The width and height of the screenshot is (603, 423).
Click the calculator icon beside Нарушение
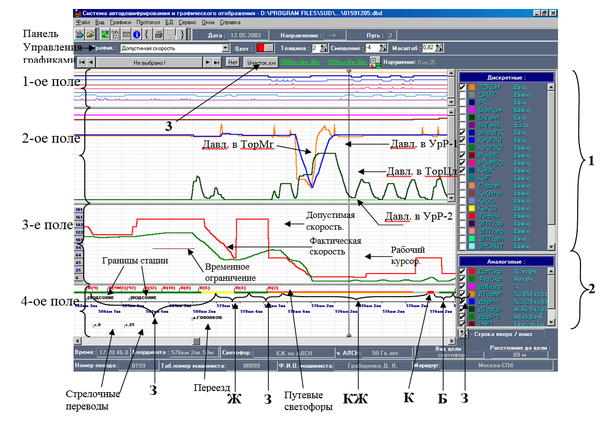tap(375, 62)
